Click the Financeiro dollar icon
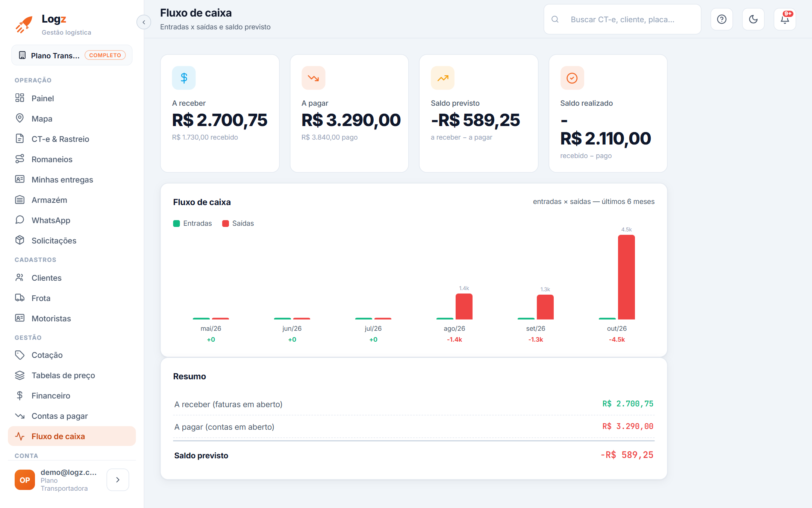The width and height of the screenshot is (812, 508). click(20, 395)
